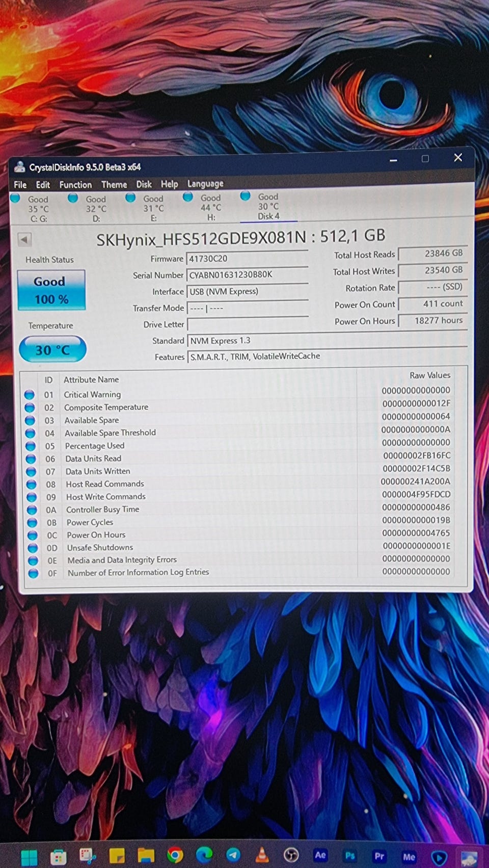Screen dimensions: 489x868
Task: Open the Function menu
Action: pyautogui.click(x=75, y=185)
